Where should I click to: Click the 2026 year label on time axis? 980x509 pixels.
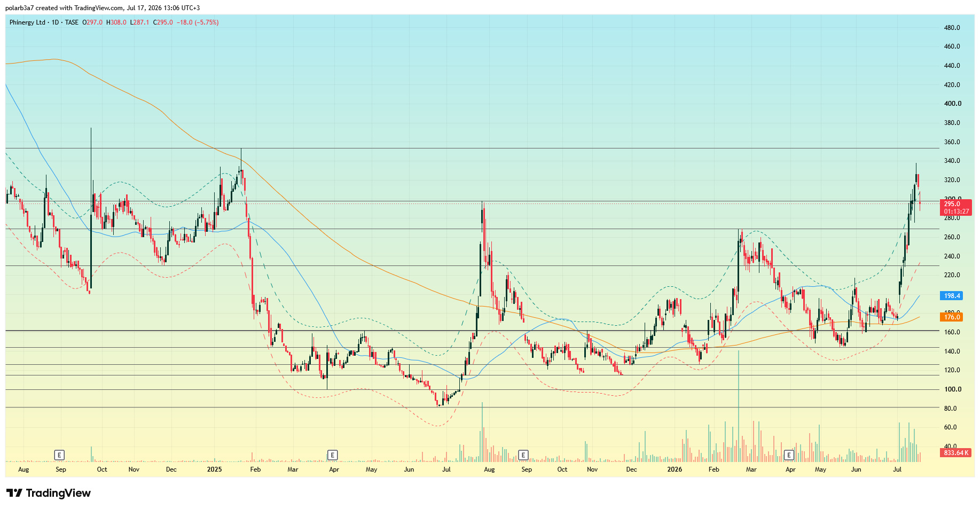675,469
